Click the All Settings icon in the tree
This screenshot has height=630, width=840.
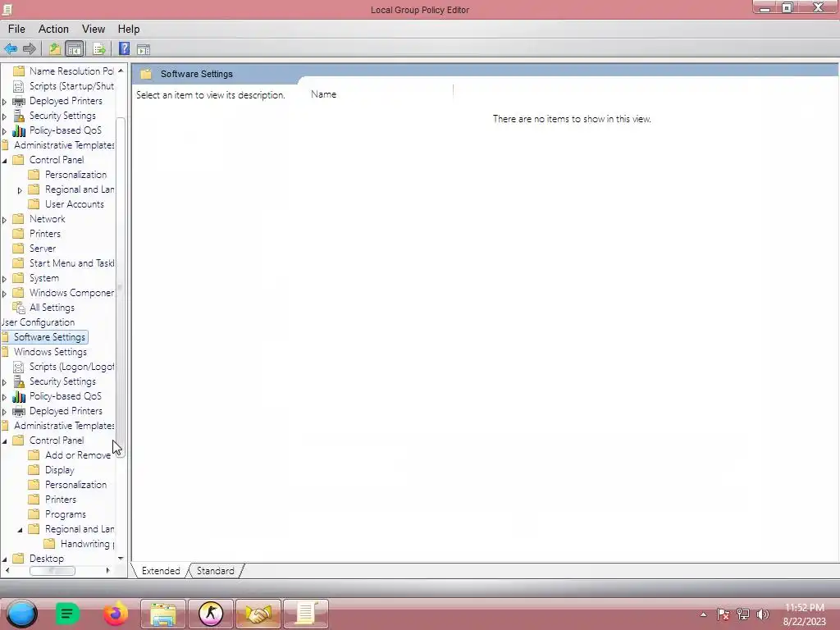pos(19,308)
